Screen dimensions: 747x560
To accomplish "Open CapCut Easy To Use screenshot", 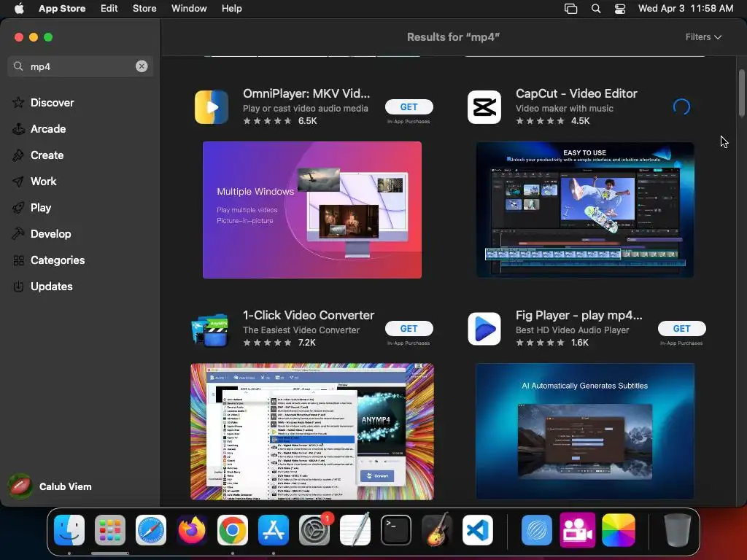I will (x=585, y=210).
